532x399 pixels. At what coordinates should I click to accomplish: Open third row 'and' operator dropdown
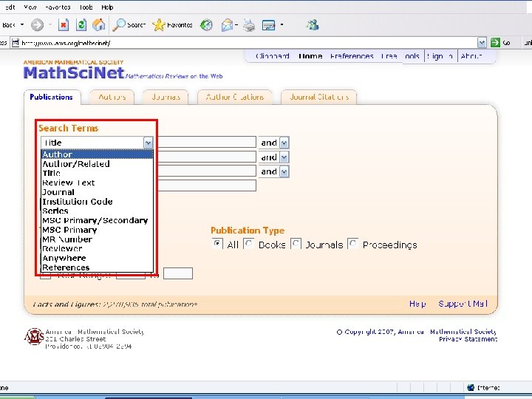pyautogui.click(x=284, y=171)
